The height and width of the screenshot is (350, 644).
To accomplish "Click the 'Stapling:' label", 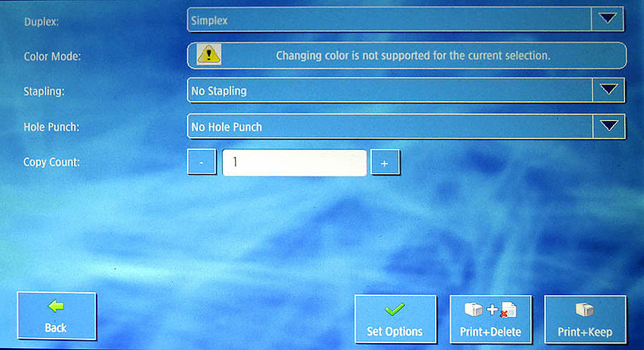I will 44,91.
